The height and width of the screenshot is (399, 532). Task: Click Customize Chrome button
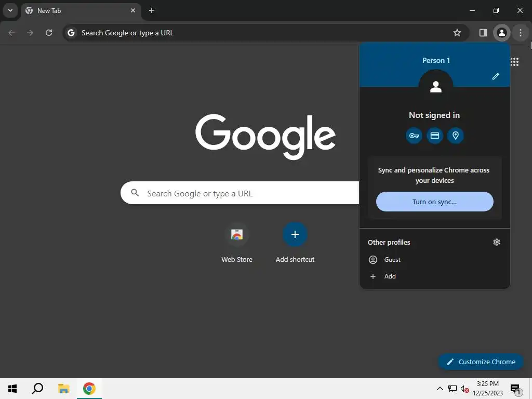(x=481, y=362)
